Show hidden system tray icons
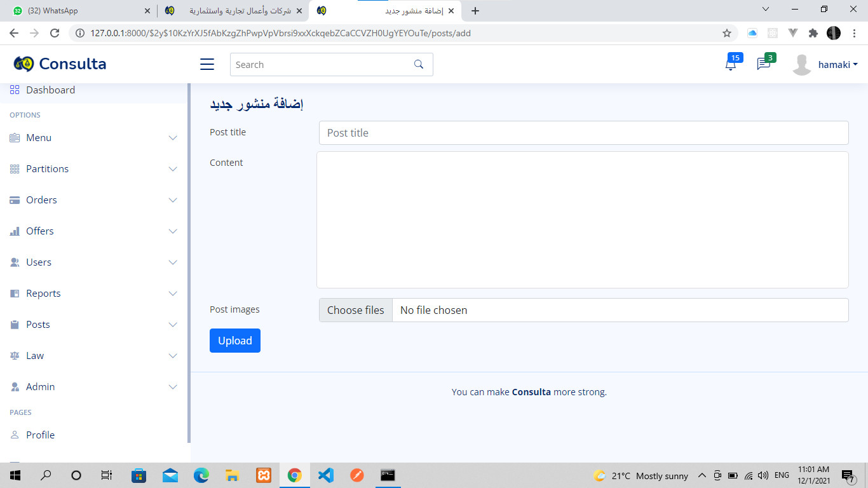868x488 pixels. (x=702, y=475)
